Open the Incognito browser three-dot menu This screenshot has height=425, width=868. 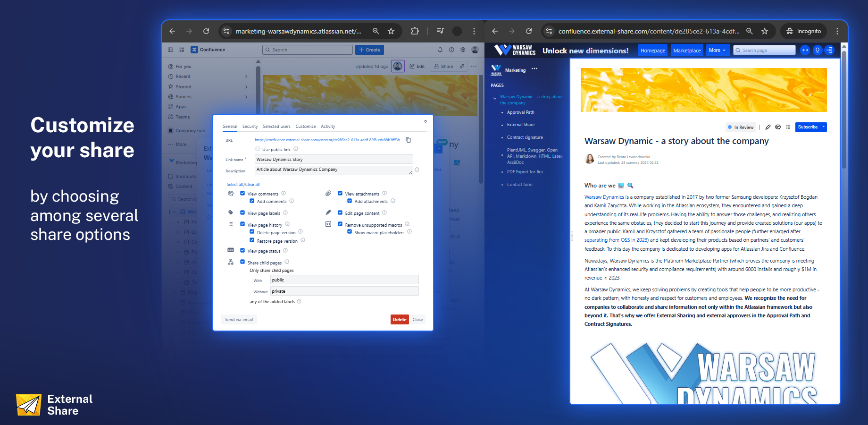[x=837, y=31]
